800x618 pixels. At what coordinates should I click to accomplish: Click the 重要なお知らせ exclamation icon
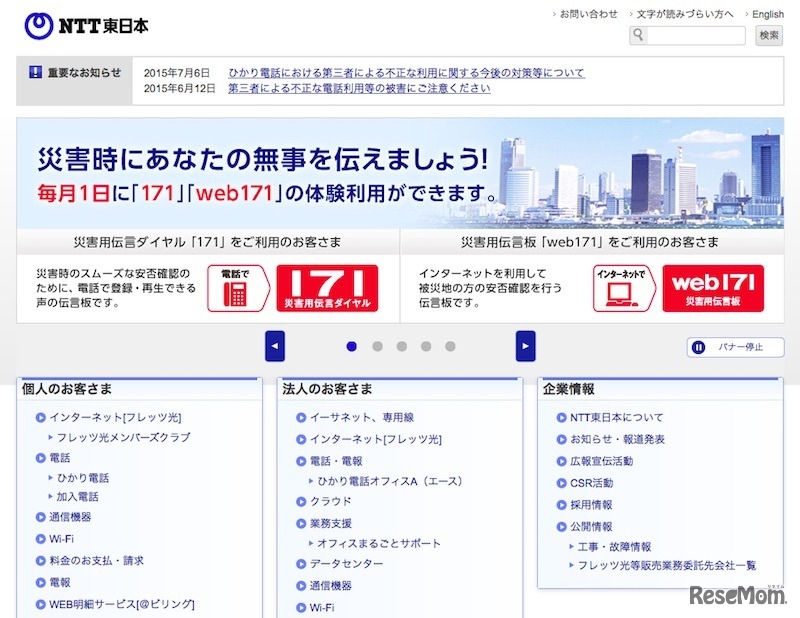[35, 72]
